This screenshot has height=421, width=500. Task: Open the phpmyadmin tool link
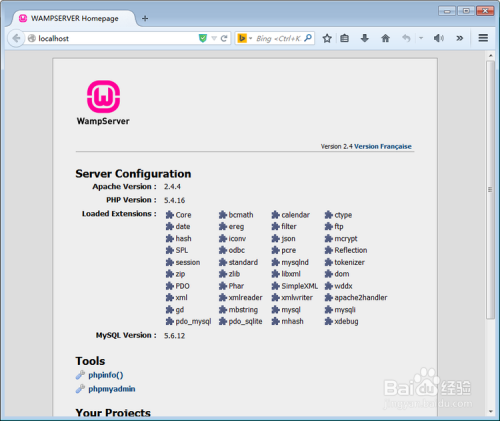[x=112, y=389]
